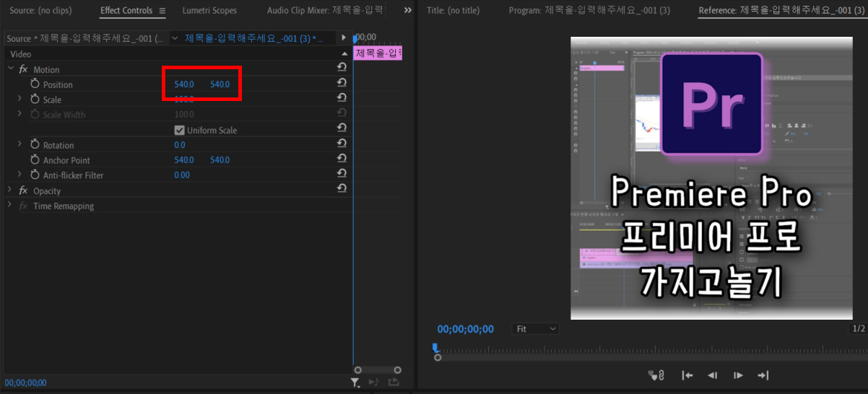This screenshot has width=868, height=394.
Task: Switch to the Title (no title) tab
Action: tap(453, 11)
